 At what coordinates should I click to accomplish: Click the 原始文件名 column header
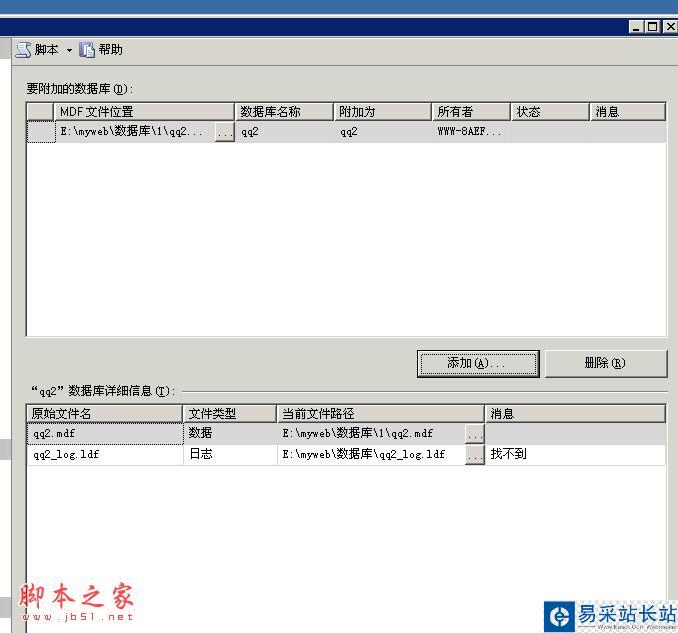[x=105, y=414]
